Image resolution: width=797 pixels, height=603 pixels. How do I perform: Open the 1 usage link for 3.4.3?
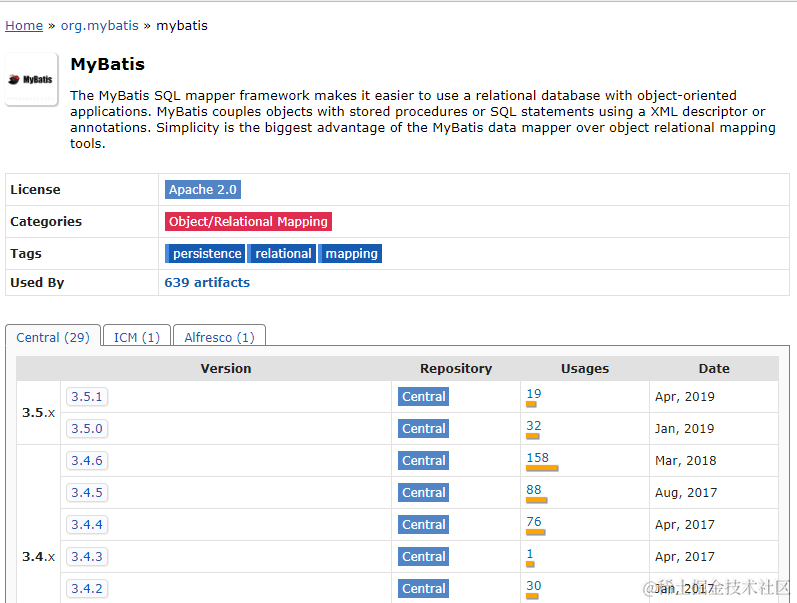coord(530,554)
